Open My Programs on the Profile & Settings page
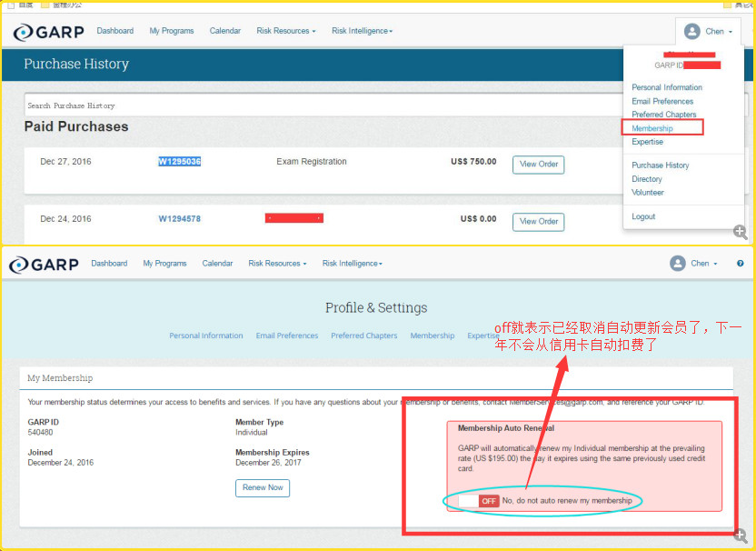 click(x=164, y=264)
